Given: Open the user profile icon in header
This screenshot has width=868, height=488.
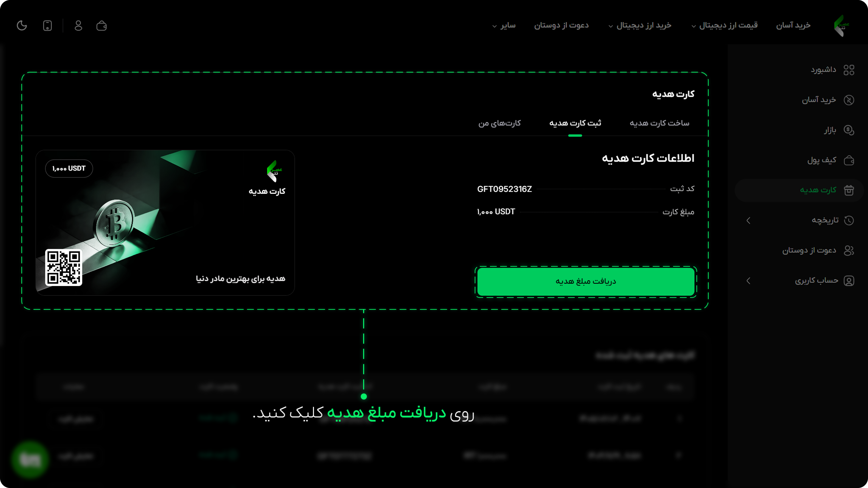Looking at the screenshot, I should 78,25.
